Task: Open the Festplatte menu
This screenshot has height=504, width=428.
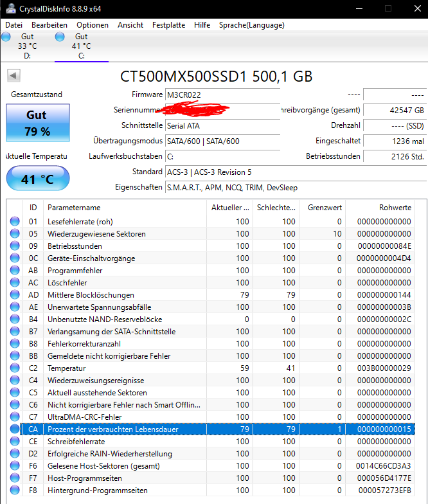Action: tap(168, 25)
